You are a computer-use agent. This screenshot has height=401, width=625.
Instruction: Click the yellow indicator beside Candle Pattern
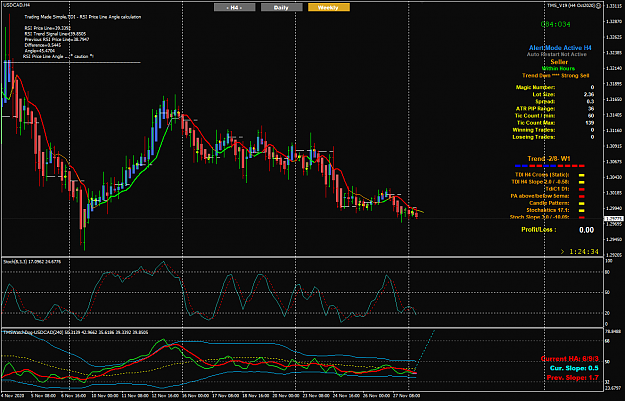tap(582, 203)
